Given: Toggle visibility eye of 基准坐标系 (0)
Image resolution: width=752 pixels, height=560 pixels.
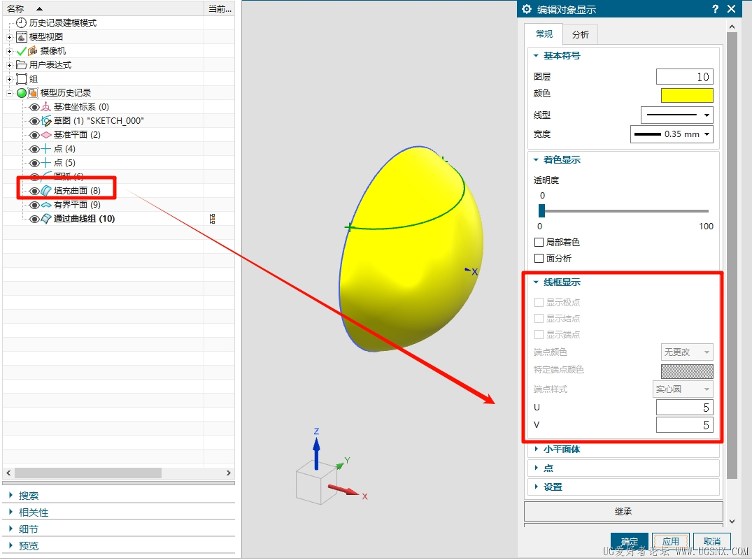Looking at the screenshot, I should (34, 107).
